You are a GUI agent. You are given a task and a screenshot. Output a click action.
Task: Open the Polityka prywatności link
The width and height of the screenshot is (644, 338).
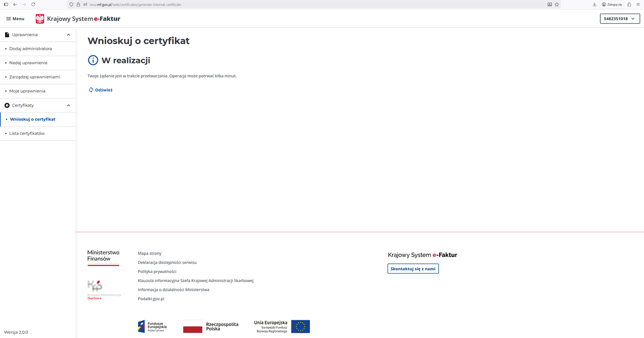tap(157, 272)
